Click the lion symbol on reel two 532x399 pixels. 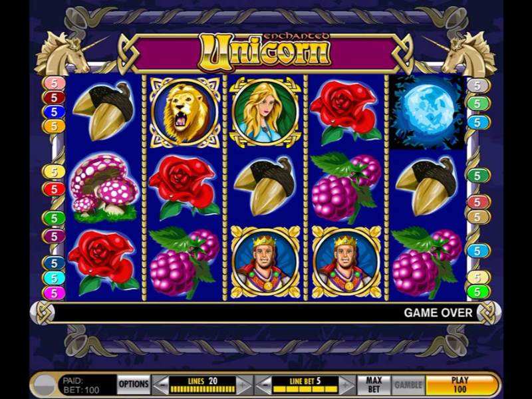point(185,112)
